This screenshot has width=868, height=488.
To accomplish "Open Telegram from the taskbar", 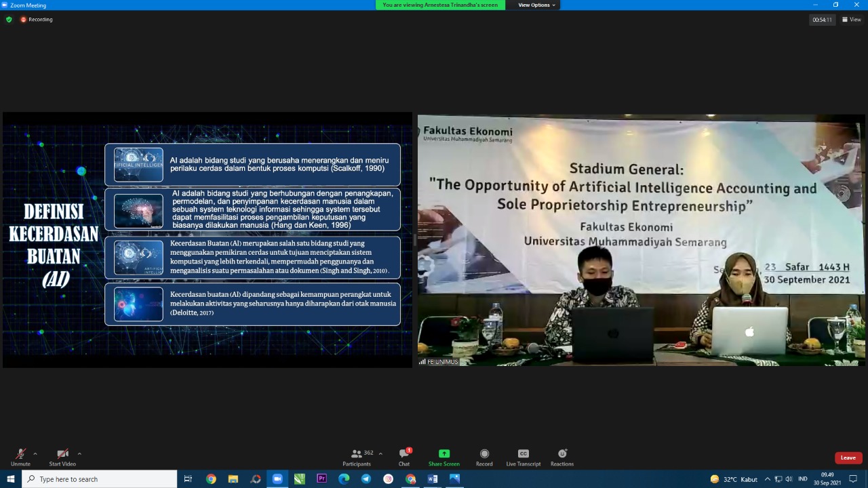I will [366, 479].
